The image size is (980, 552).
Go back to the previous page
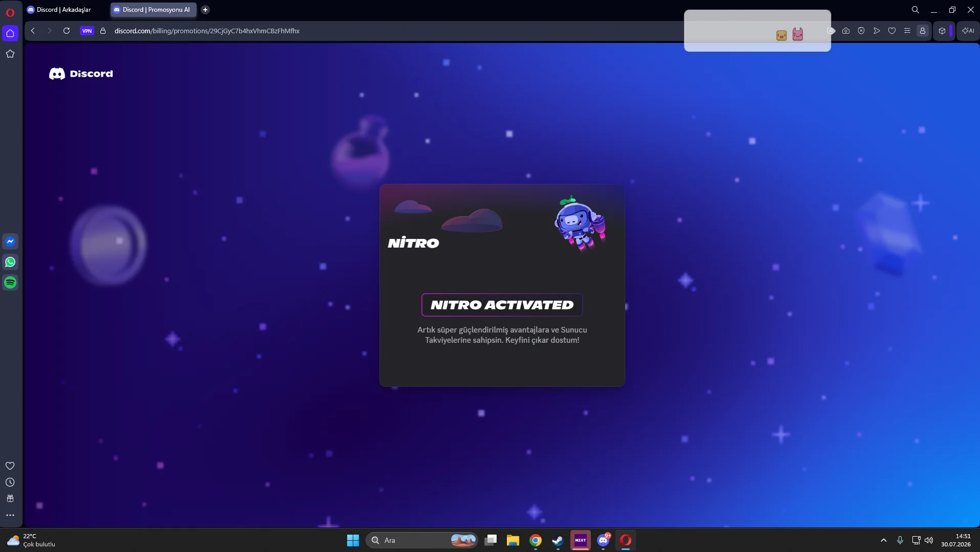[33, 31]
